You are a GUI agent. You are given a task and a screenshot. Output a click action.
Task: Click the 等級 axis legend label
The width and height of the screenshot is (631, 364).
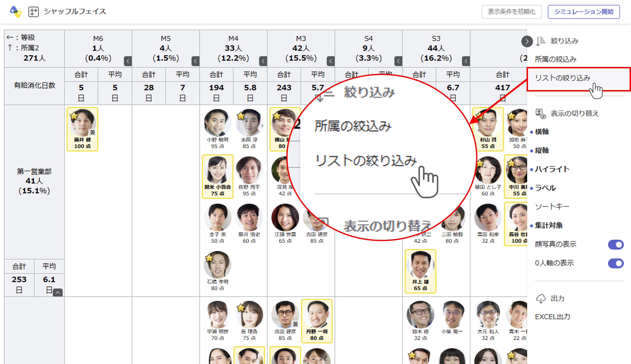point(27,37)
